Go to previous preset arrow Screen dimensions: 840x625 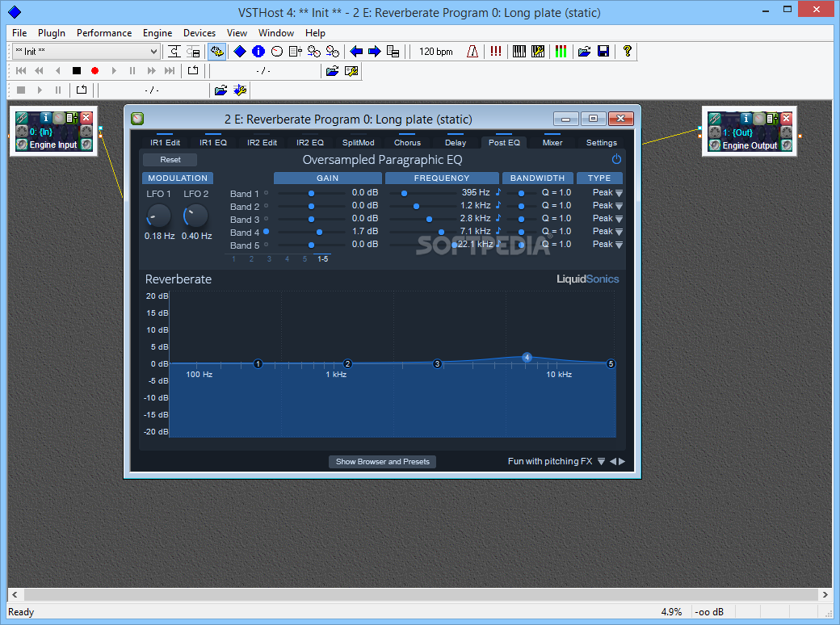coord(613,461)
